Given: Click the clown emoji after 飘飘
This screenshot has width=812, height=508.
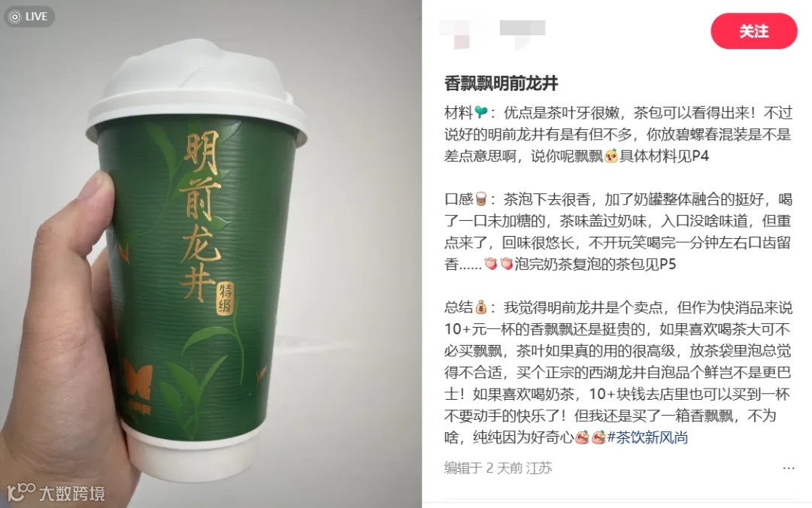Looking at the screenshot, I should (x=611, y=156).
